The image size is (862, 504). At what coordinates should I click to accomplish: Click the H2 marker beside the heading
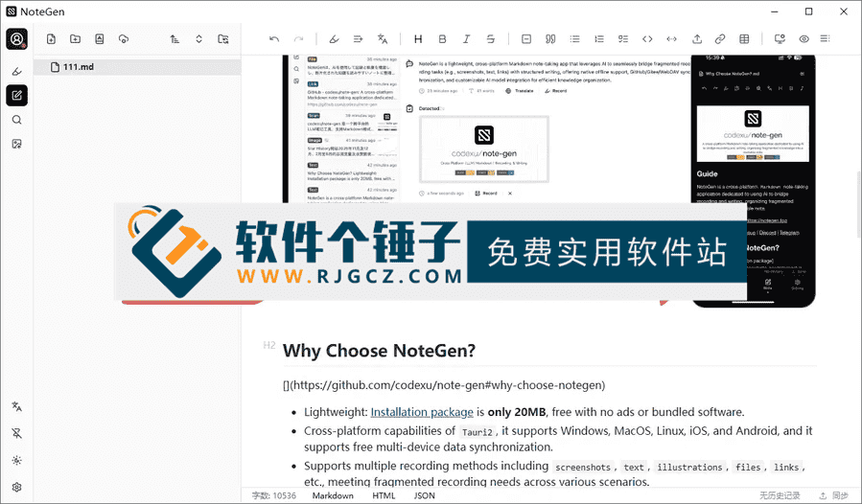(x=268, y=345)
